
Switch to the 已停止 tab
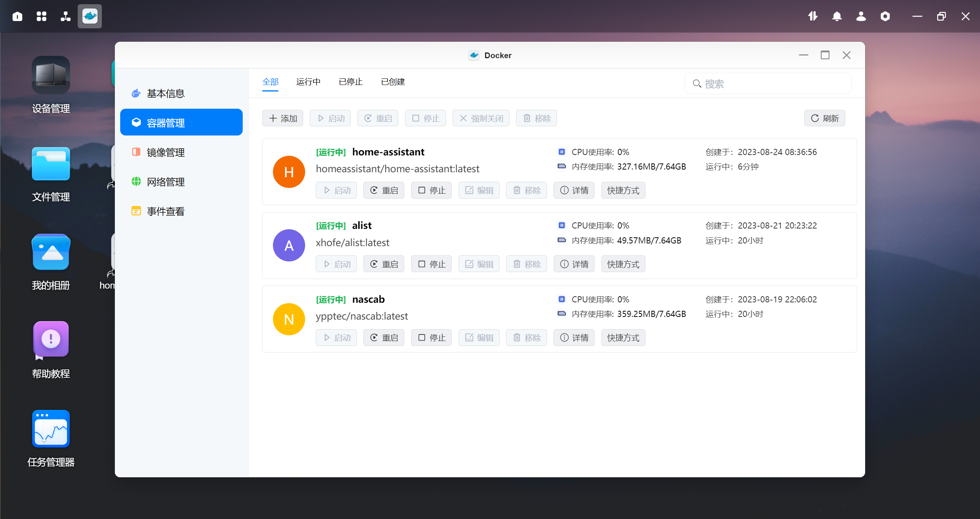tap(351, 82)
